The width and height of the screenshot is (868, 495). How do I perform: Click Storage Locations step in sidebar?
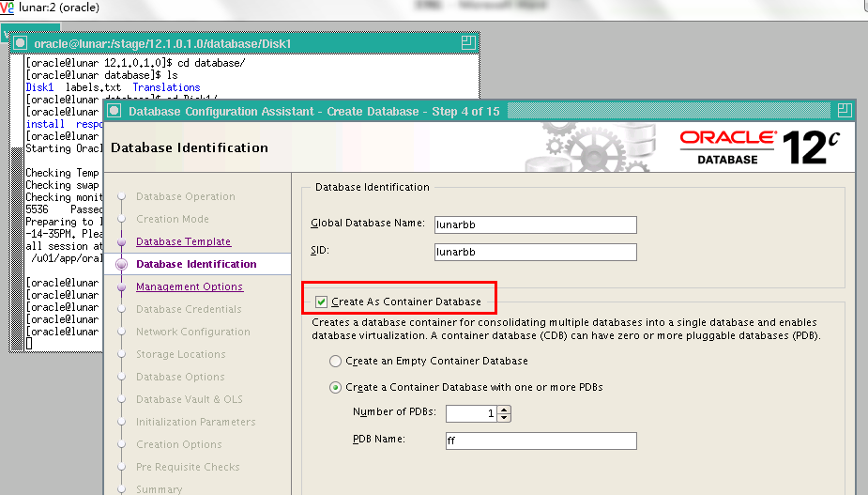(x=180, y=354)
